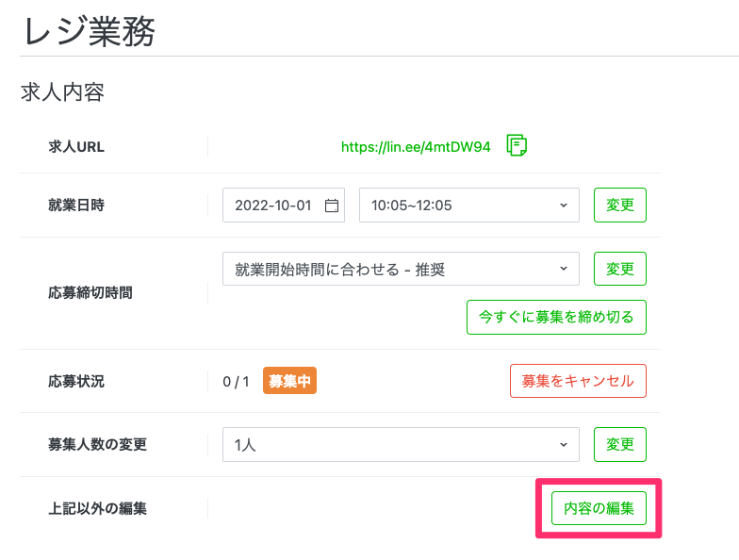Cancel recruitment with 募集をキャンセル button
This screenshot has width=739, height=560.
578,382
